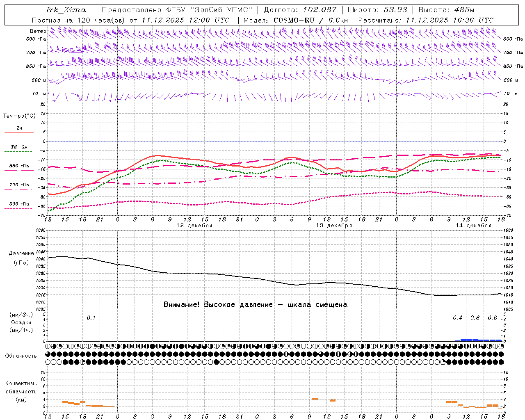
Task: Click the "10 м" wind level label on left
Action: pyautogui.click(x=39, y=94)
